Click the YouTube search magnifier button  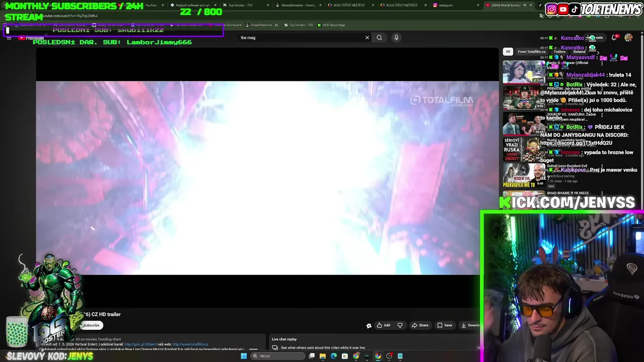coord(379,38)
